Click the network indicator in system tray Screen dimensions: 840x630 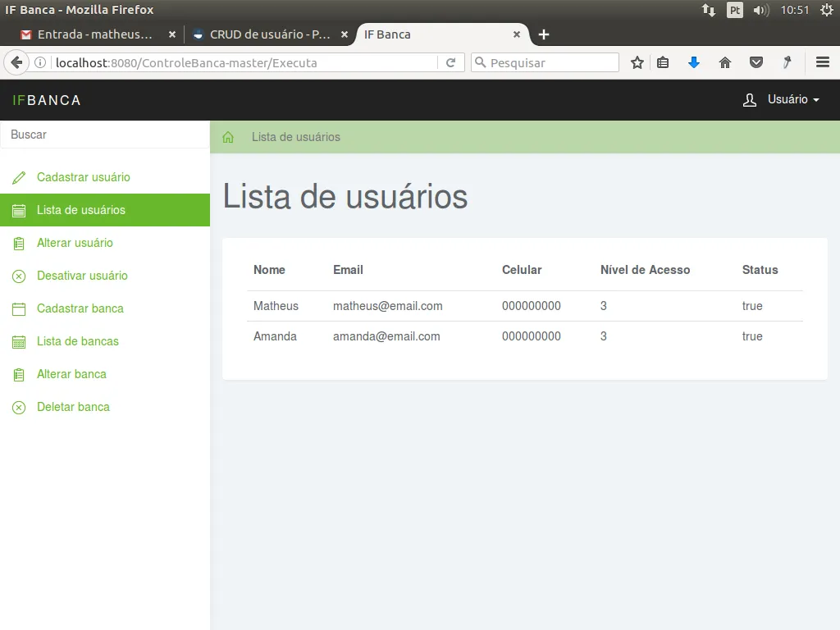[x=709, y=10]
